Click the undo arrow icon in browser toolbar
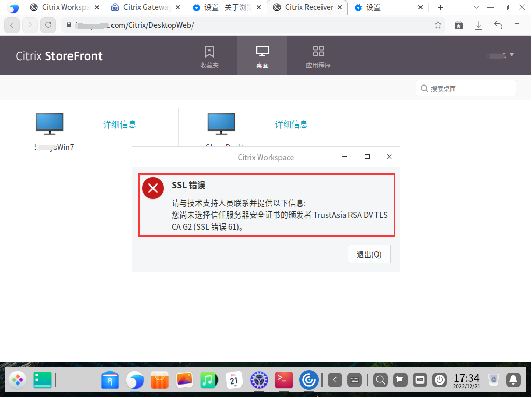Viewport: 532px width, 398px height. (x=498, y=25)
